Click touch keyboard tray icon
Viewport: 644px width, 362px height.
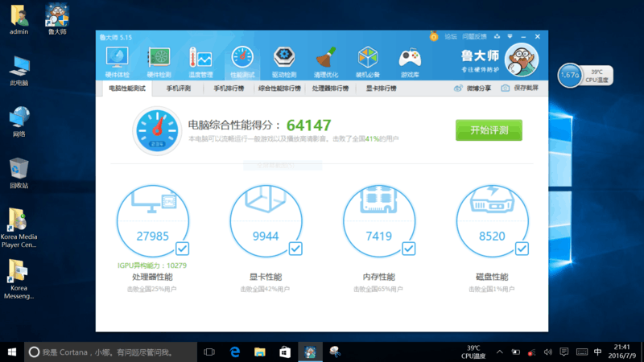click(x=582, y=352)
